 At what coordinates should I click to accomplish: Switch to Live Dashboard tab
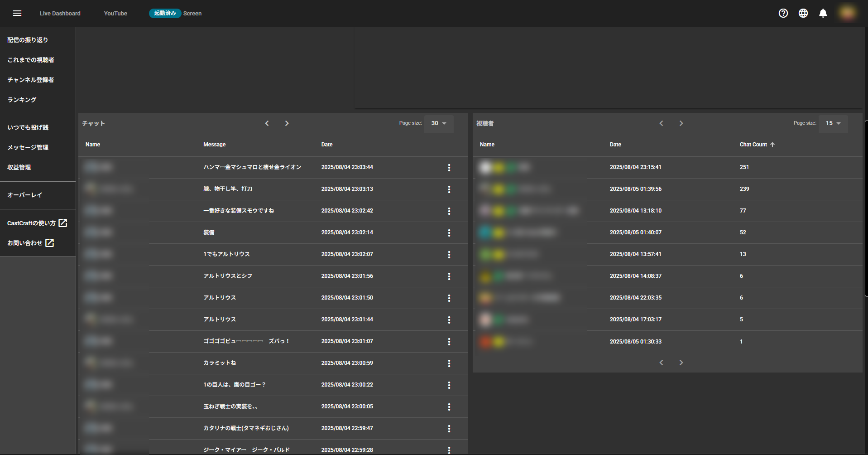60,14
